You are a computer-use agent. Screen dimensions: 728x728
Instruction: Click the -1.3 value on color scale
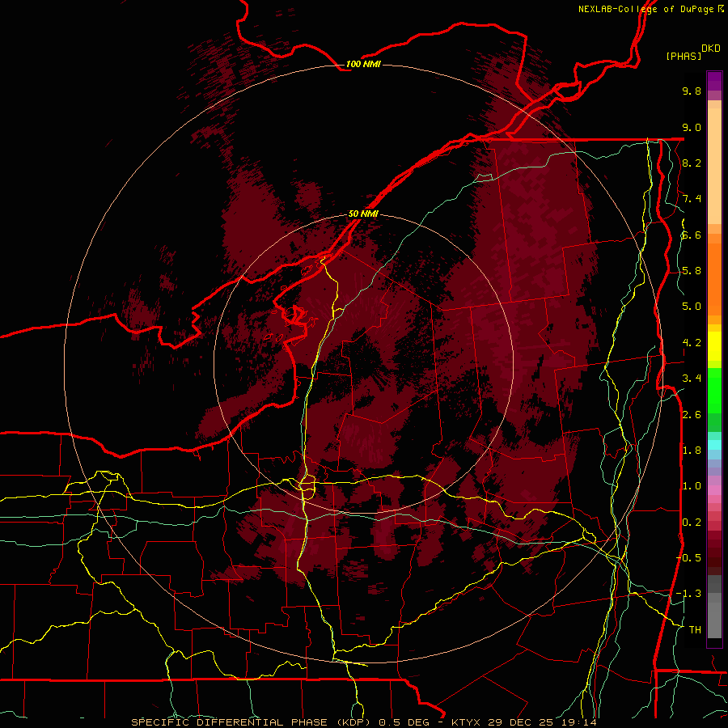(x=688, y=594)
